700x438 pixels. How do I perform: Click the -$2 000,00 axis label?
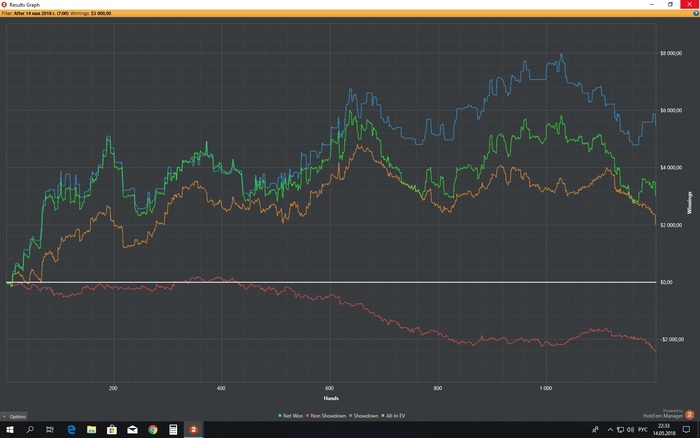coord(672,339)
